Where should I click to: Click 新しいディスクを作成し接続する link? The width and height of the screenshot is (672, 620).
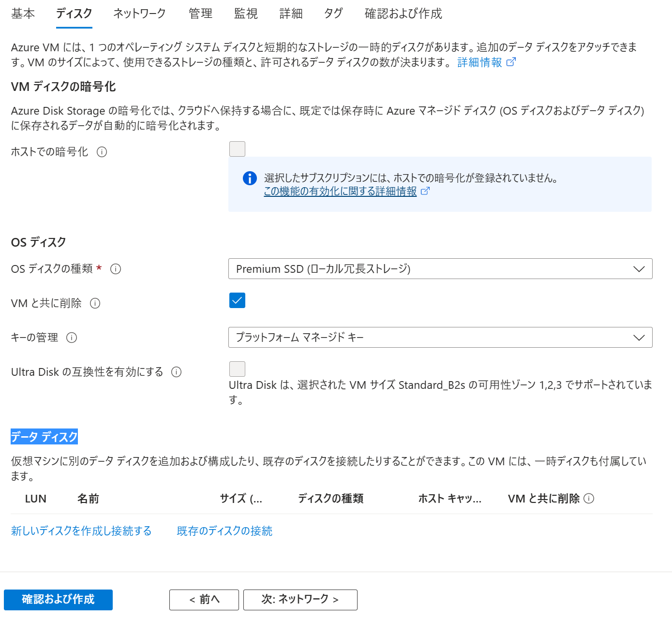tap(81, 531)
